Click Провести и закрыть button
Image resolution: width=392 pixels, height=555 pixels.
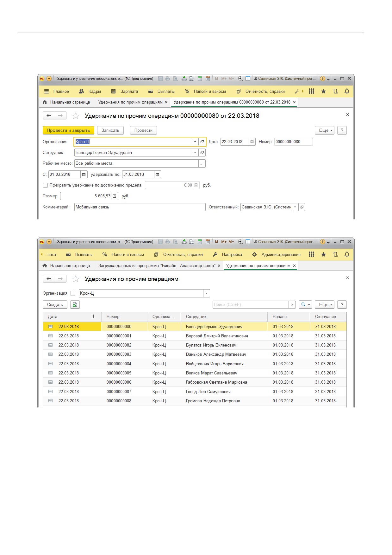click(68, 130)
